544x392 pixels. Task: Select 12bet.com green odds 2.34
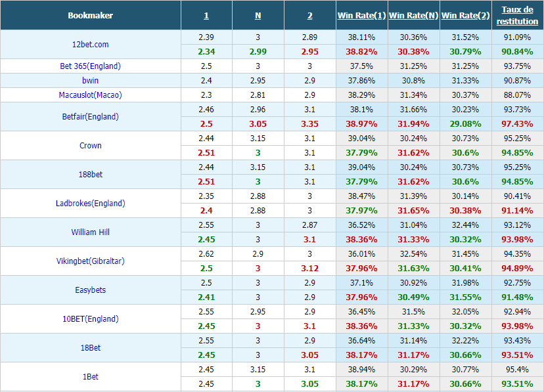pos(206,52)
